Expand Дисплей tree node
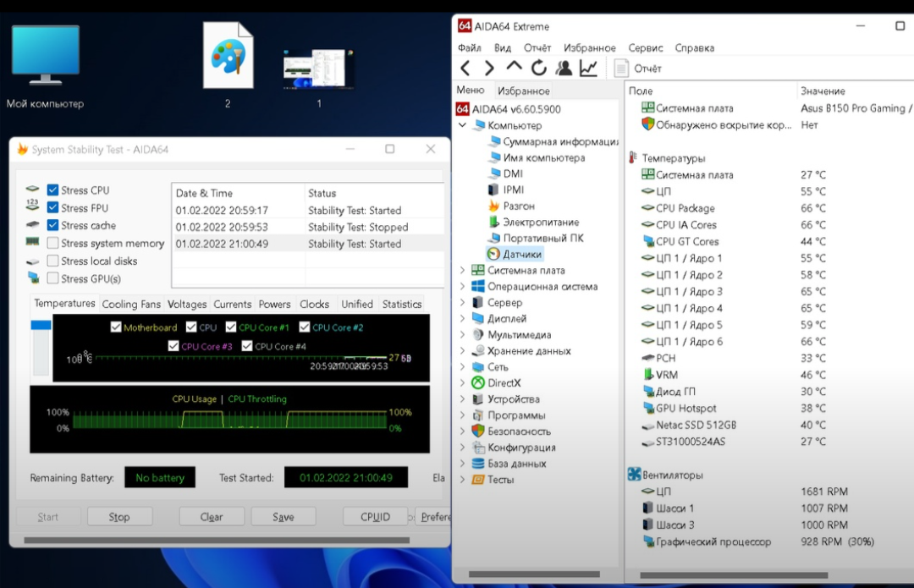The height and width of the screenshot is (588, 914). pos(462,318)
